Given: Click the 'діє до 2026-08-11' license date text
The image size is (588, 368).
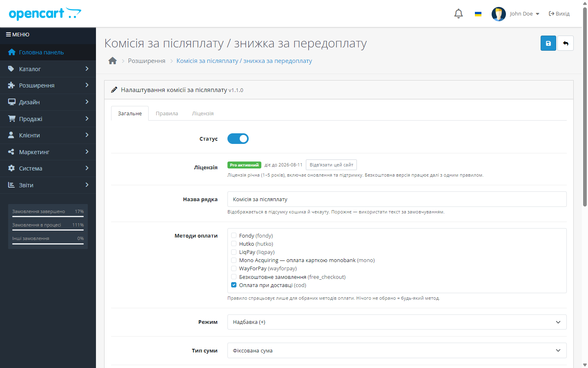Looking at the screenshot, I should click(x=283, y=165).
